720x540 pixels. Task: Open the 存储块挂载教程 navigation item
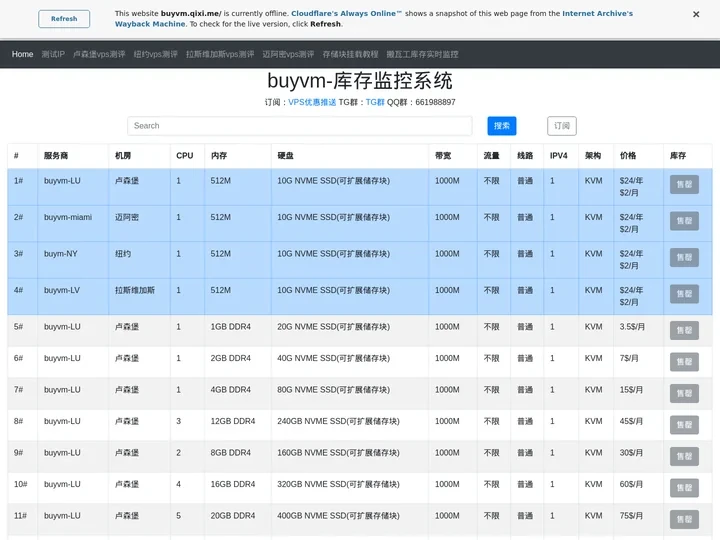[x=350, y=54]
